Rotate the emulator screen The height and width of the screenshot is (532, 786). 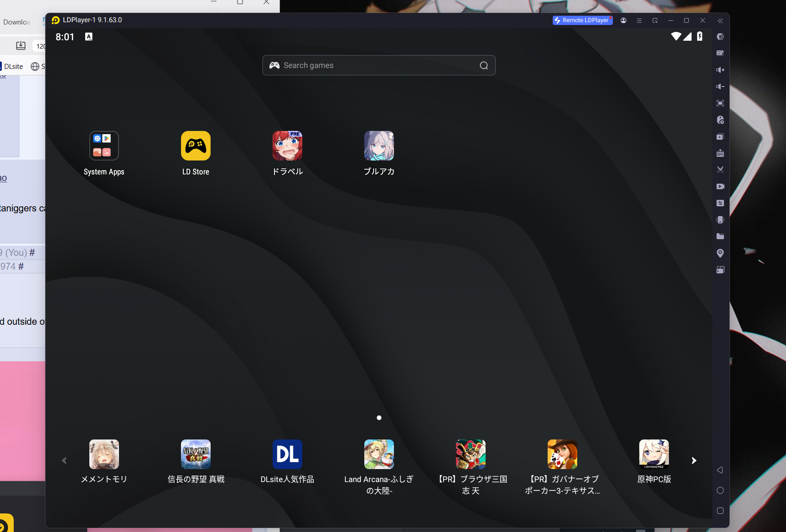pos(720,270)
